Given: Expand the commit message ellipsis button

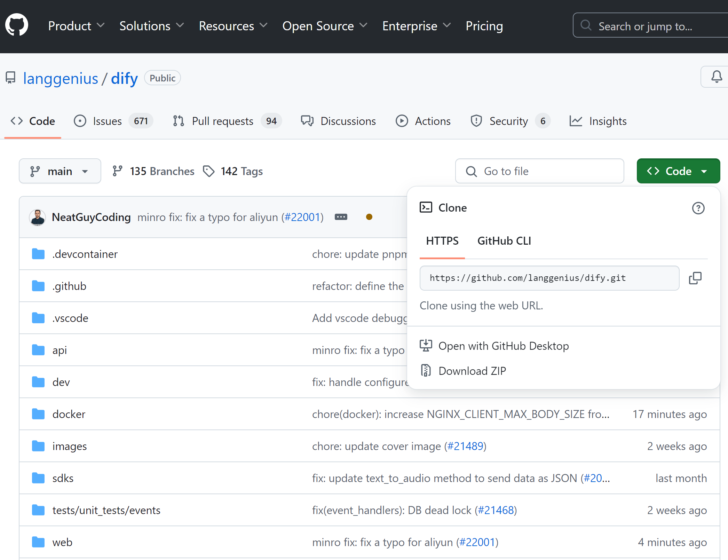Looking at the screenshot, I should [341, 217].
